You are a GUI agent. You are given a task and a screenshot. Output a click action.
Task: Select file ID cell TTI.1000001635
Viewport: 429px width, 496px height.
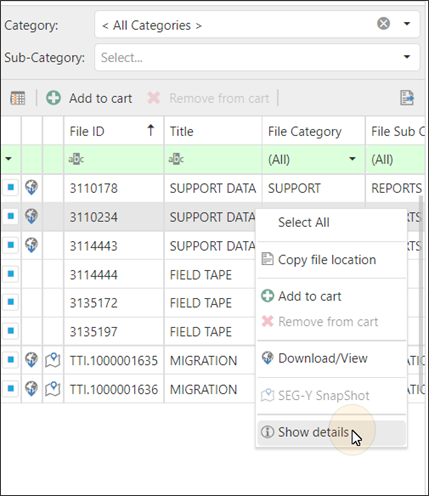[114, 360]
